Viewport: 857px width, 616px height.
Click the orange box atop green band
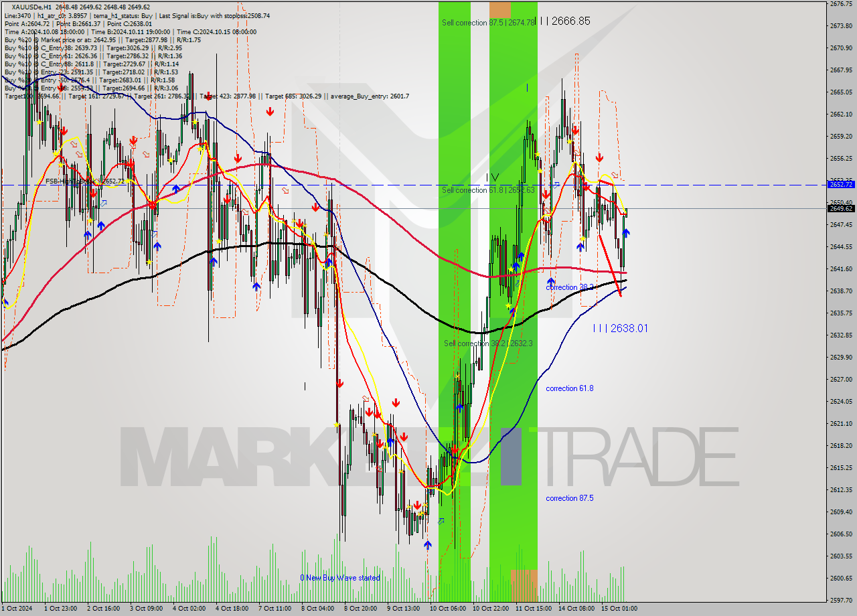tap(500, 10)
